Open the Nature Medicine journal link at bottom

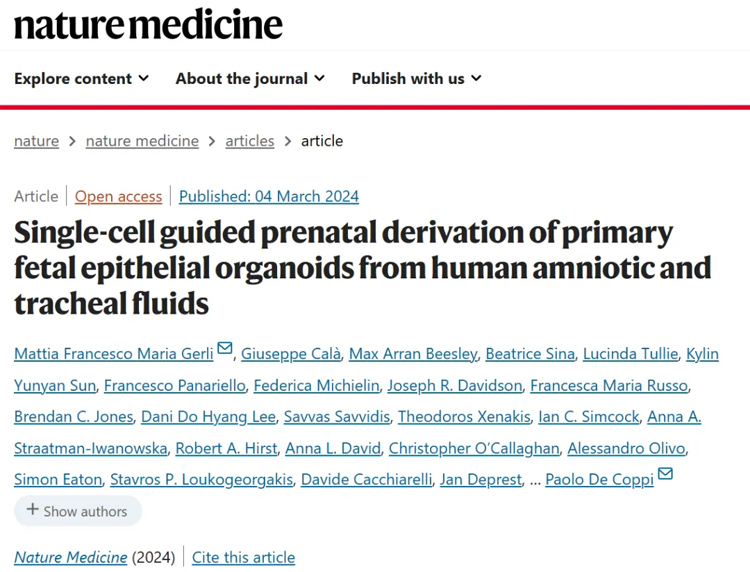70,557
